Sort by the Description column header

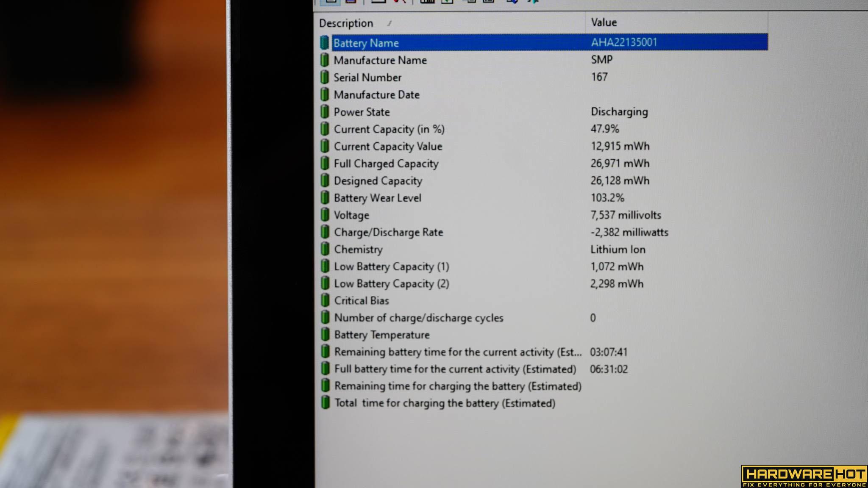point(346,23)
